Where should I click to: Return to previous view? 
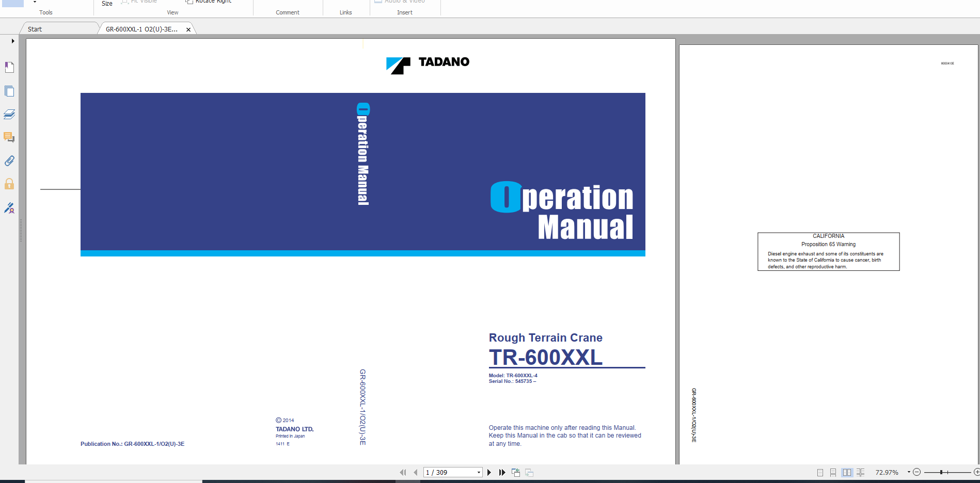point(515,472)
